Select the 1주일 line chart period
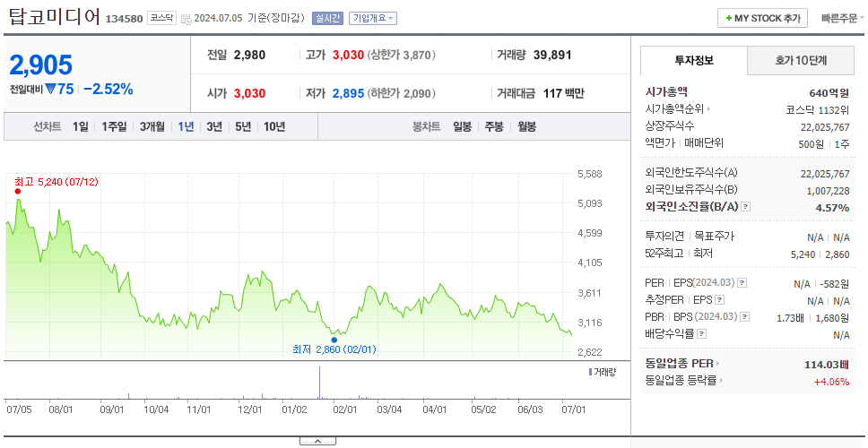Viewport: 868px width, 448px height. pyautogui.click(x=114, y=126)
